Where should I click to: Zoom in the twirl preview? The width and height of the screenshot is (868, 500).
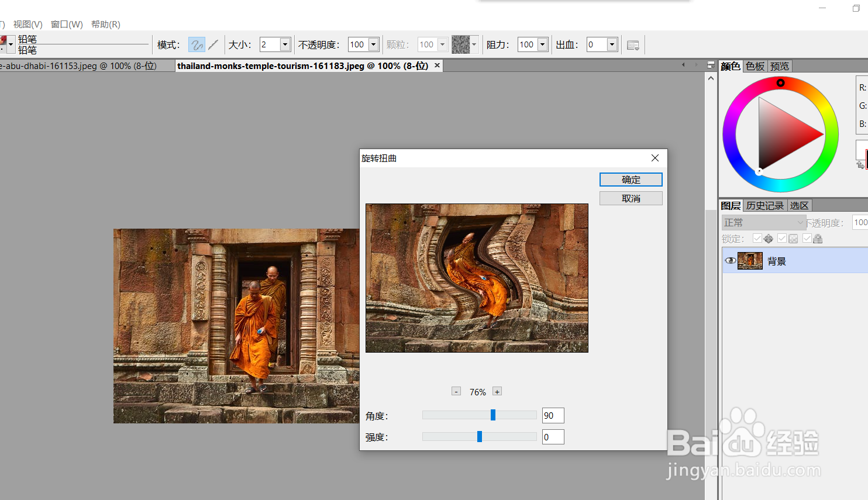point(497,391)
